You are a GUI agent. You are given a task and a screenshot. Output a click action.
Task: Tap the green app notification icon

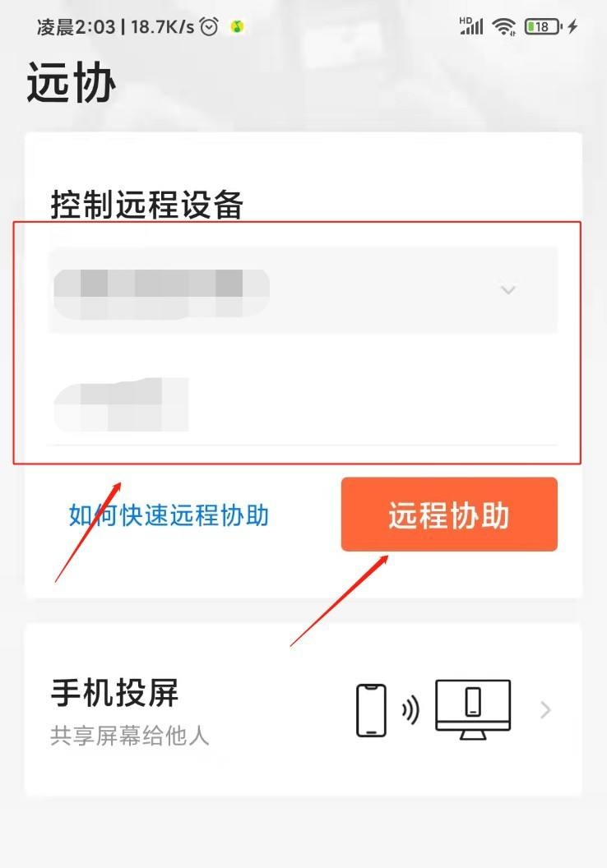pos(237,26)
